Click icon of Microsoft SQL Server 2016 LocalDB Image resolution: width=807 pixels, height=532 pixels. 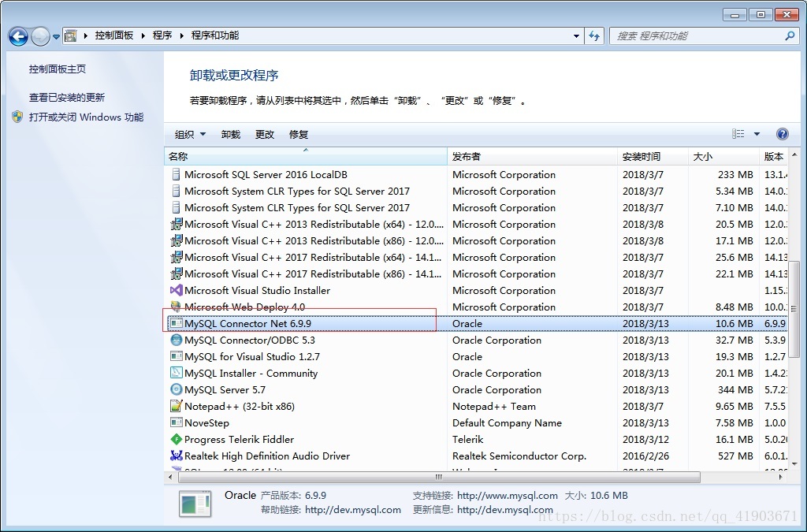pyautogui.click(x=176, y=174)
